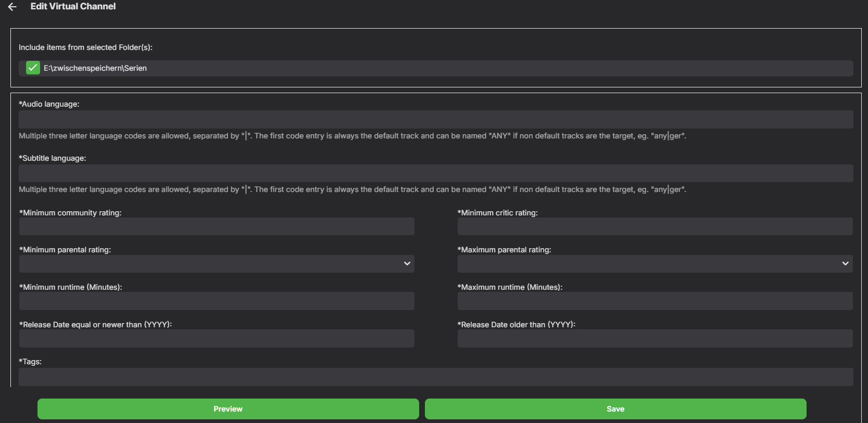
Task: Click the Maximum runtime (Minutes) field
Action: pos(655,301)
